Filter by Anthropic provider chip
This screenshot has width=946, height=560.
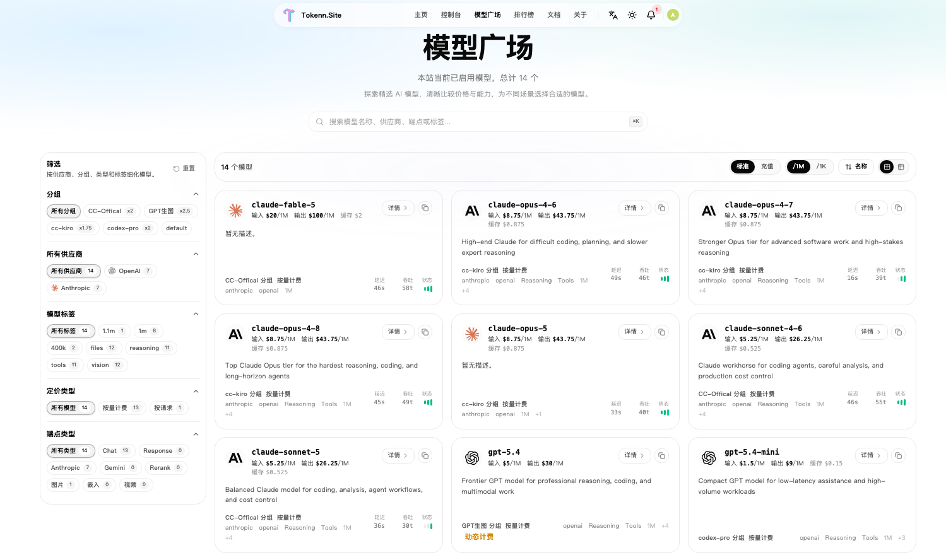coord(76,288)
